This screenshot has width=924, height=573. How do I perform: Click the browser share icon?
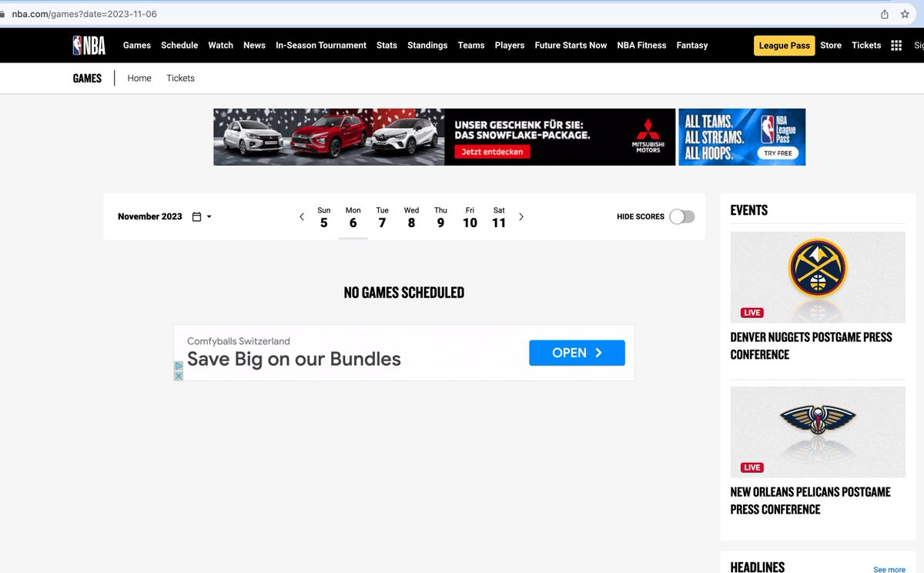pyautogui.click(x=885, y=14)
